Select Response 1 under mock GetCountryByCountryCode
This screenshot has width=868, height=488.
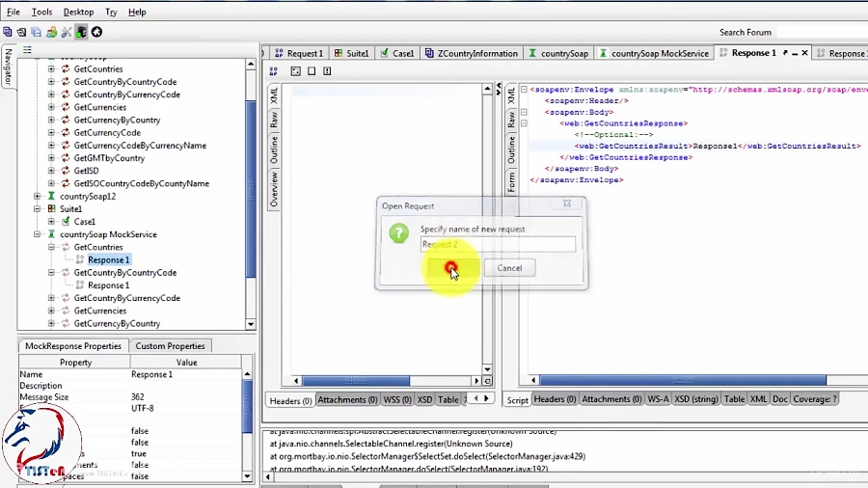(x=108, y=285)
